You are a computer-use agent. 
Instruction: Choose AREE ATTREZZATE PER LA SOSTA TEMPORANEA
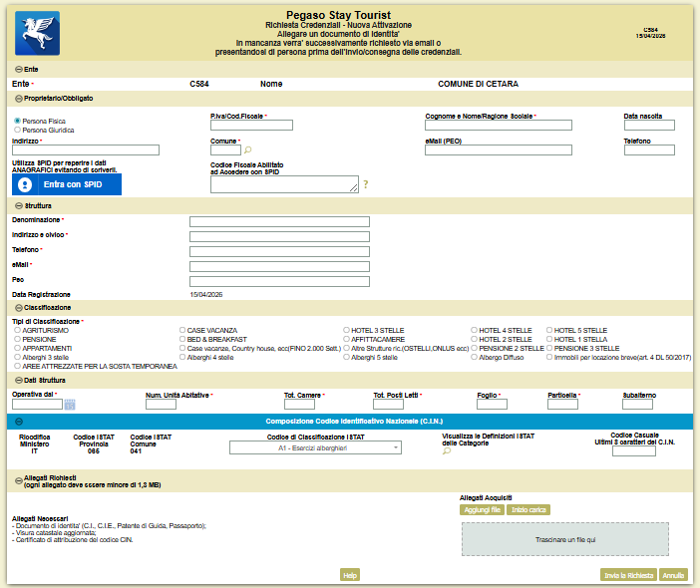click(x=17, y=366)
